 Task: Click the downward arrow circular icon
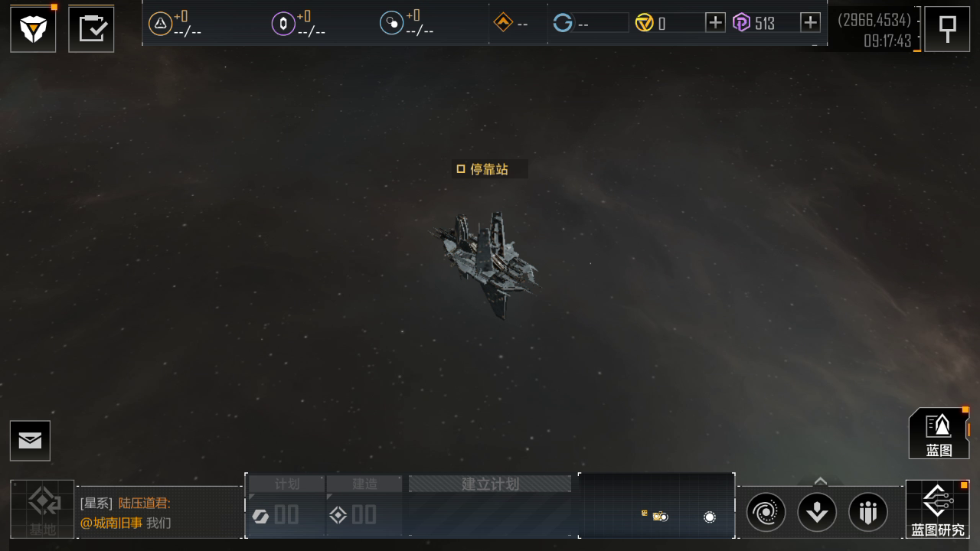817,512
